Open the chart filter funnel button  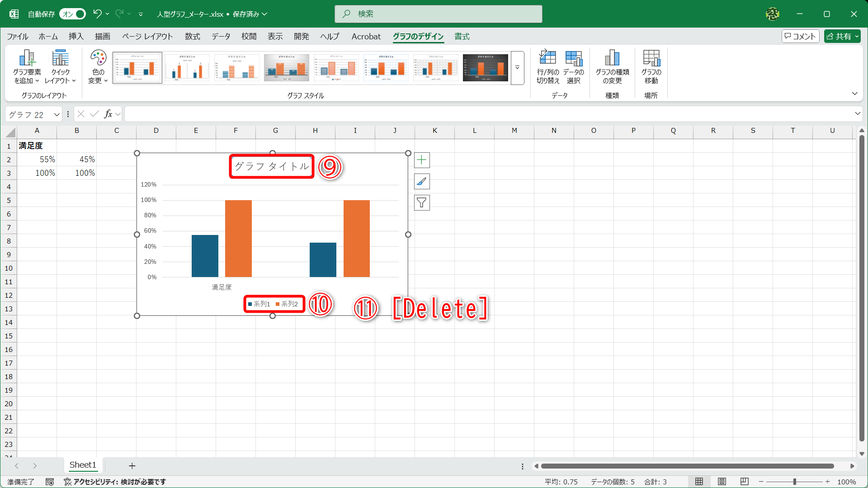[x=422, y=203]
